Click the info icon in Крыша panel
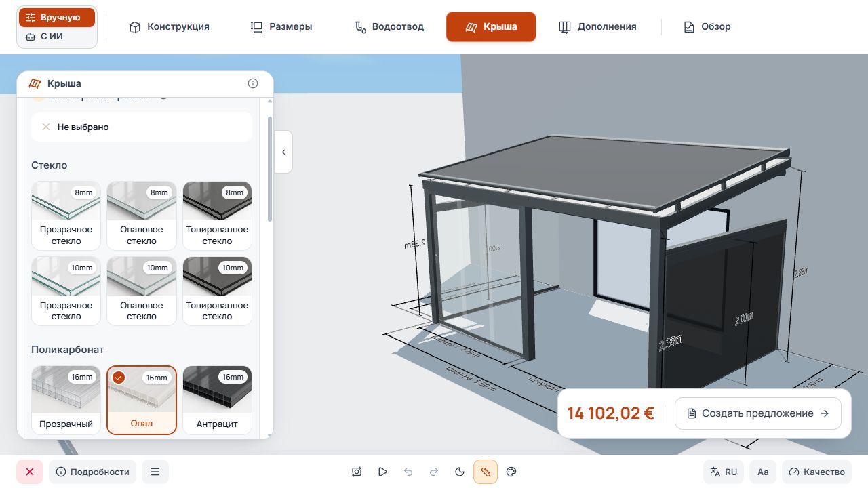868x488 pixels. (x=253, y=83)
